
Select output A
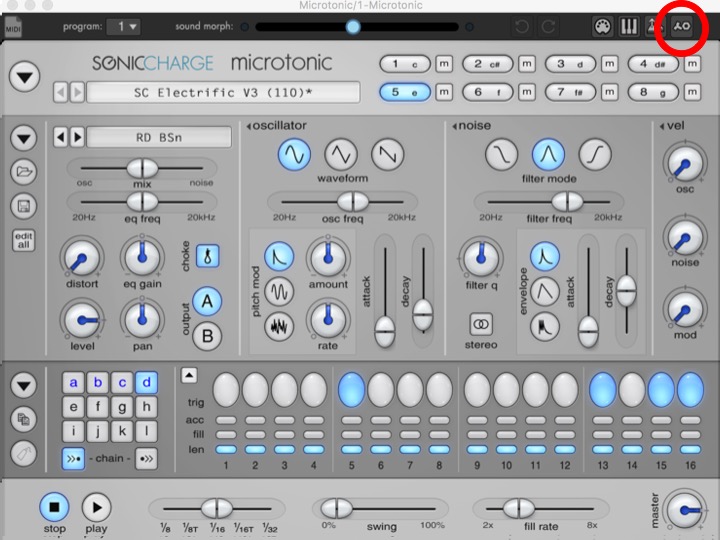pos(207,302)
